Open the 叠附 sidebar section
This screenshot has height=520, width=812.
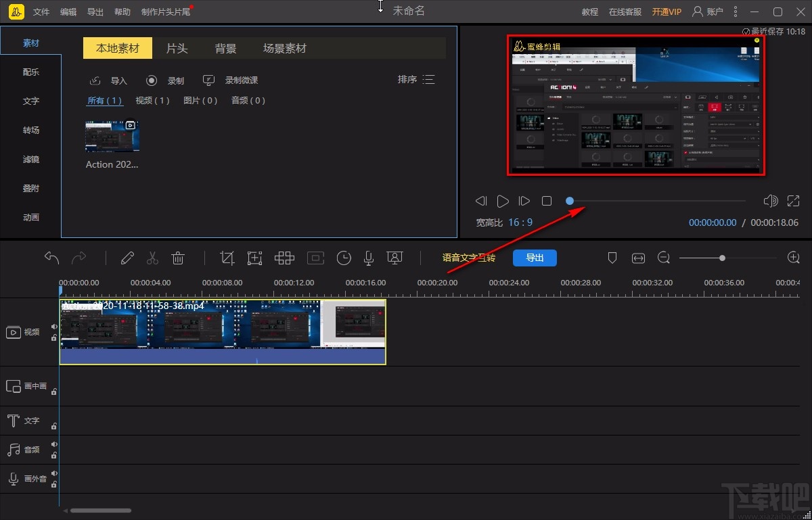(31, 189)
